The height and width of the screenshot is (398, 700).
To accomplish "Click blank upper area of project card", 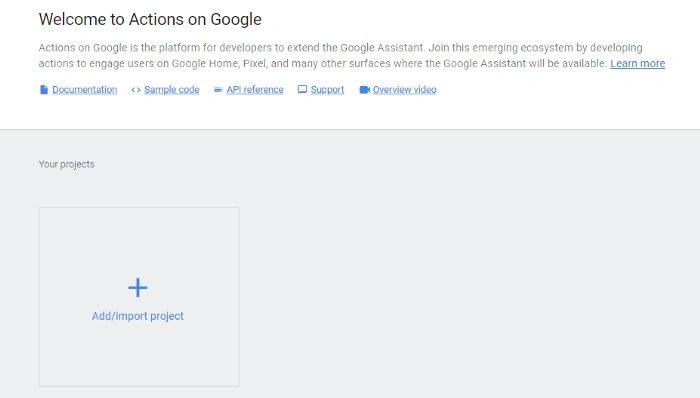I will coord(139,239).
